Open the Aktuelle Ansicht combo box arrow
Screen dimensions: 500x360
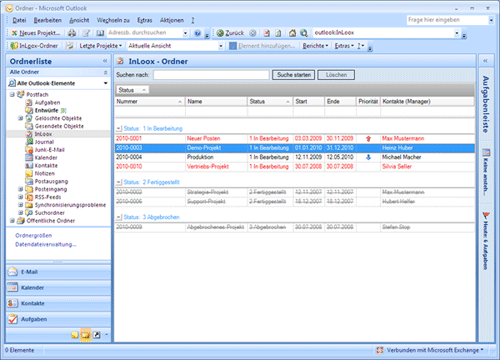pos(221,46)
